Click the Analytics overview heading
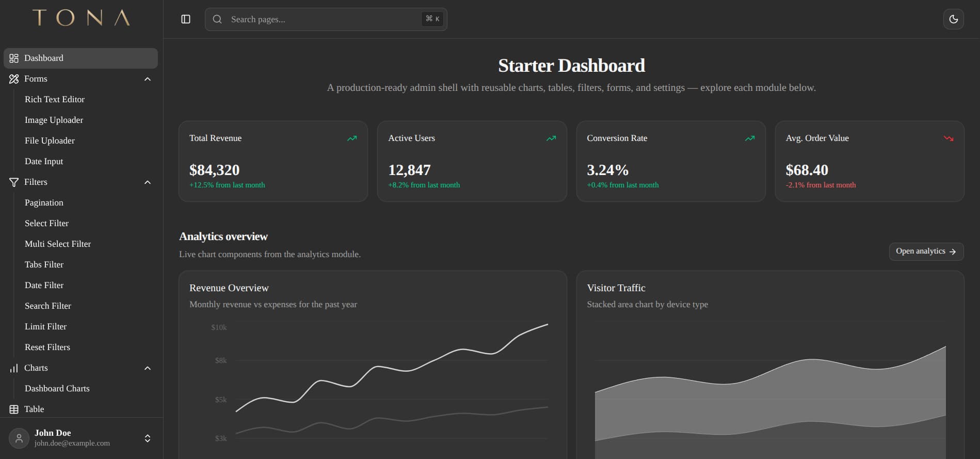Screen dimensions: 980x459 223,236
